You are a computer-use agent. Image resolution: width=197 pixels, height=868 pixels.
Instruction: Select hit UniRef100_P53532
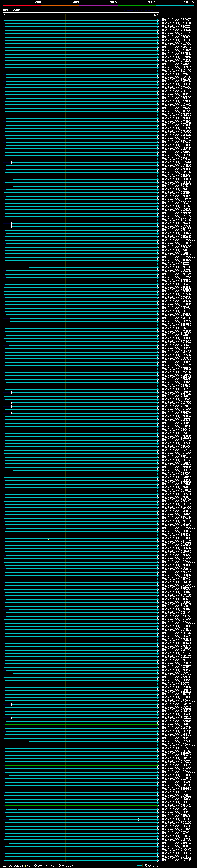click(x=176, y=294)
